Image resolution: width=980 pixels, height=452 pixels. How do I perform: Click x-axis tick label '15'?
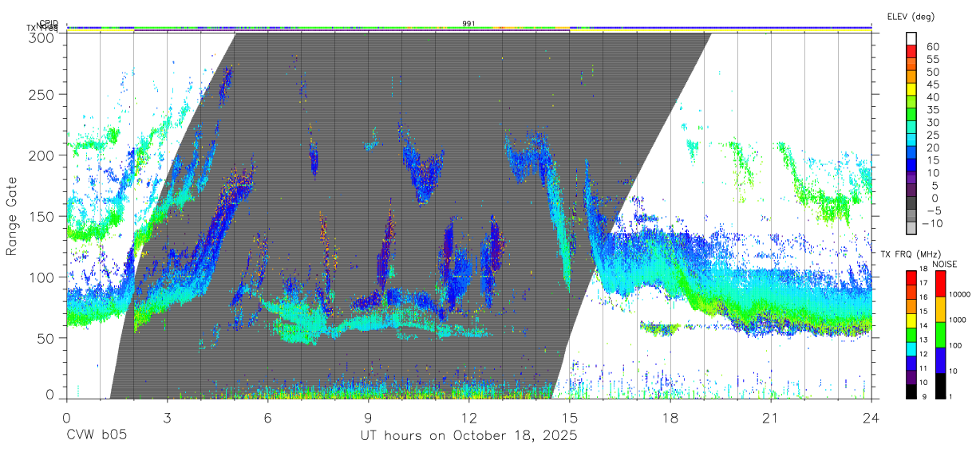coord(570,418)
